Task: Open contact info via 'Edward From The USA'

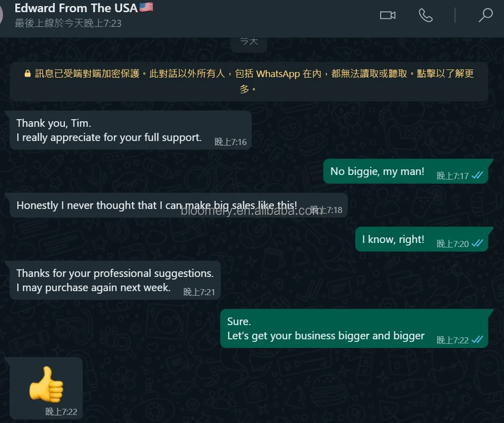Action: [76, 8]
